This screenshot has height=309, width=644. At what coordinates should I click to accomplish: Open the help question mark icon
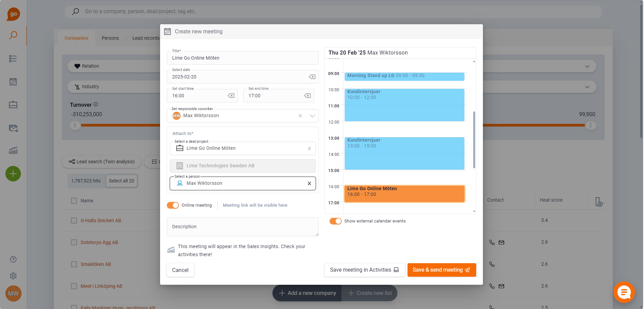[x=13, y=259]
